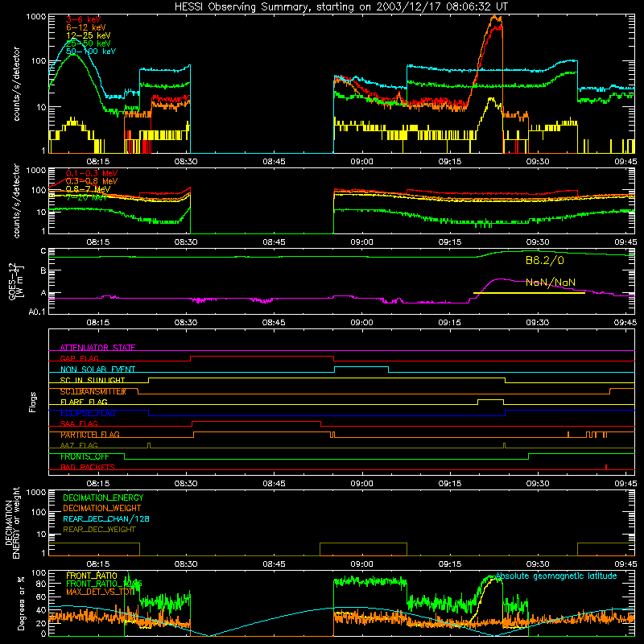Click counts/s/detector label of the keV panel
Screen dimensions: 644x644
16,84
